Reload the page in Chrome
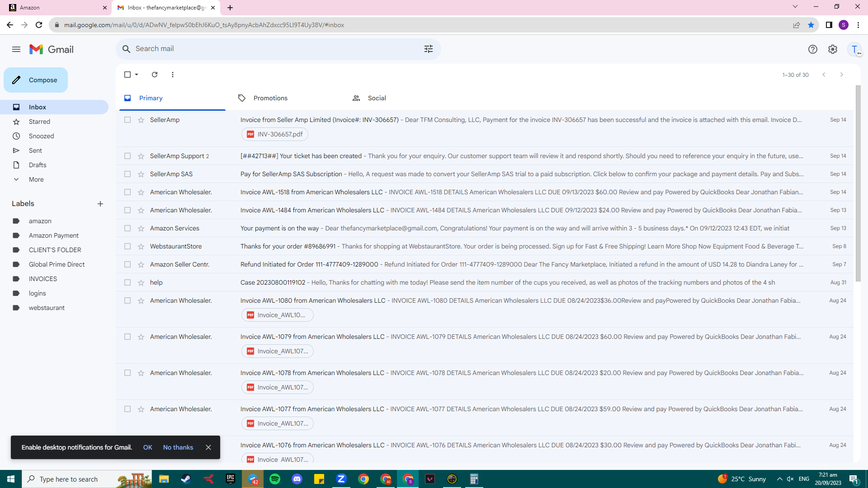Viewport: 868px width, 488px height. point(39,25)
